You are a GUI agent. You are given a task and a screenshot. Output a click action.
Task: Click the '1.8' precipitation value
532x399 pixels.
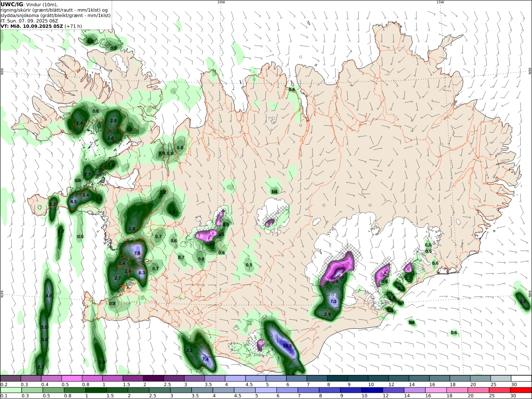pyautogui.click(x=102, y=362)
